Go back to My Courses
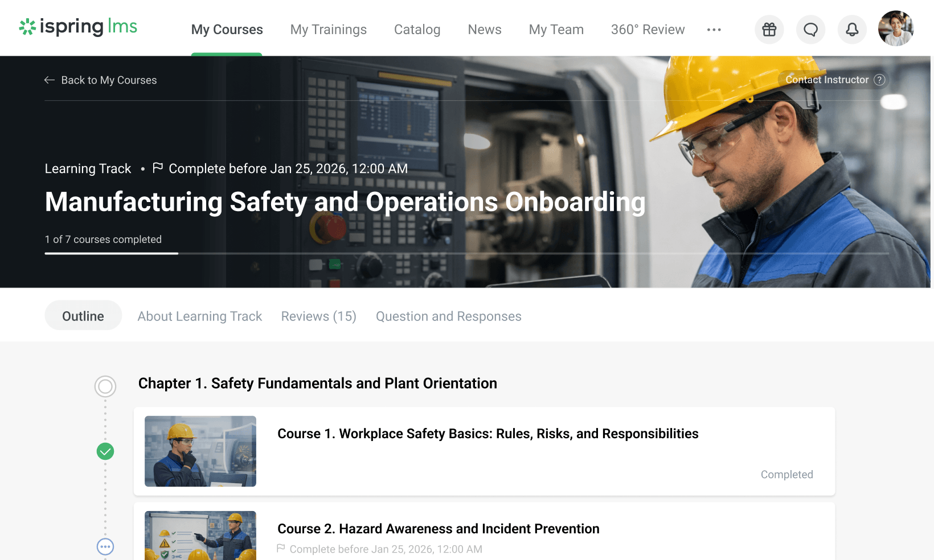The height and width of the screenshot is (560, 934). [101, 80]
